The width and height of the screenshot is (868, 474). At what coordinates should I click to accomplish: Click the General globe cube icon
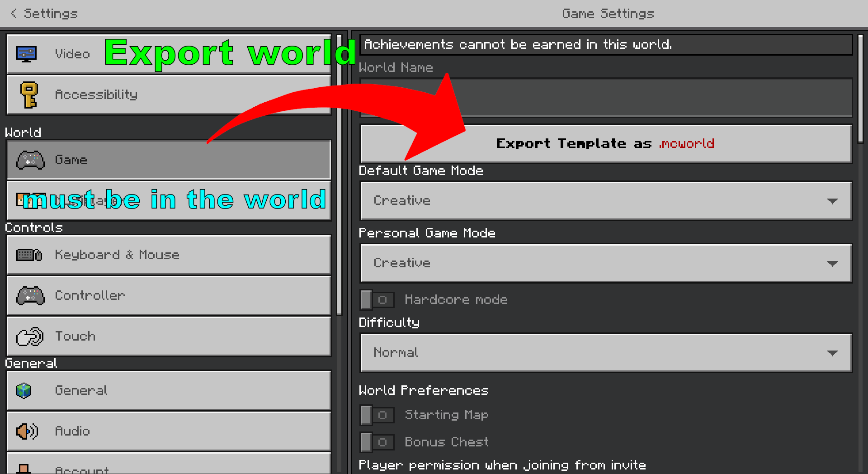pos(24,390)
